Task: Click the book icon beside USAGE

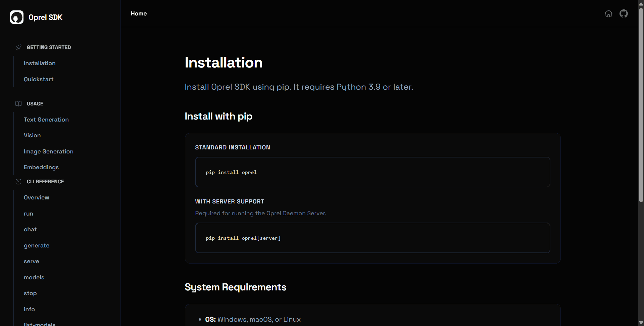Action: [x=18, y=103]
